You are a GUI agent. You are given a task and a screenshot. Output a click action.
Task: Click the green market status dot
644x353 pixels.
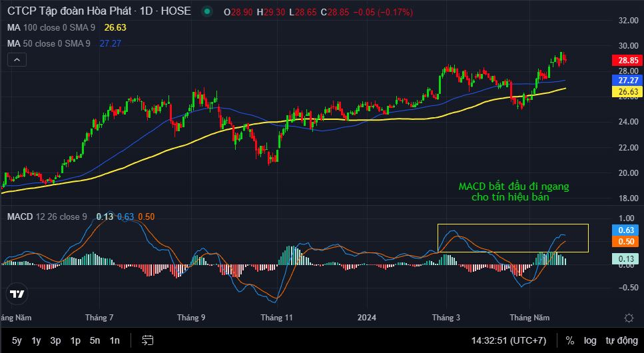208,11
